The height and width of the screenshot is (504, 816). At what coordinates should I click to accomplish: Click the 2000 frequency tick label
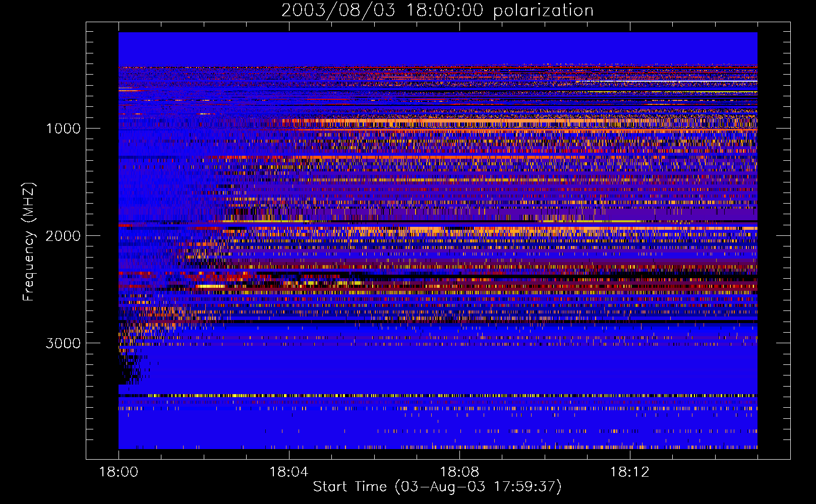pyautogui.click(x=63, y=236)
